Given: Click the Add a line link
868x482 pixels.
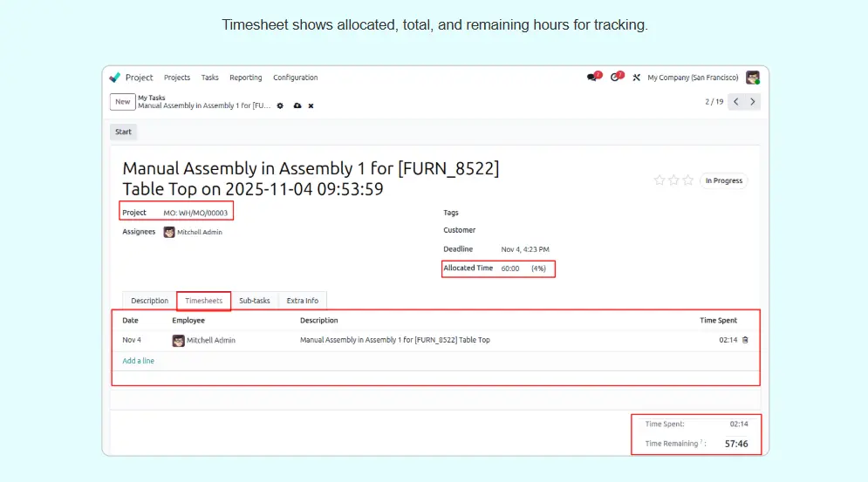Looking at the screenshot, I should point(138,361).
